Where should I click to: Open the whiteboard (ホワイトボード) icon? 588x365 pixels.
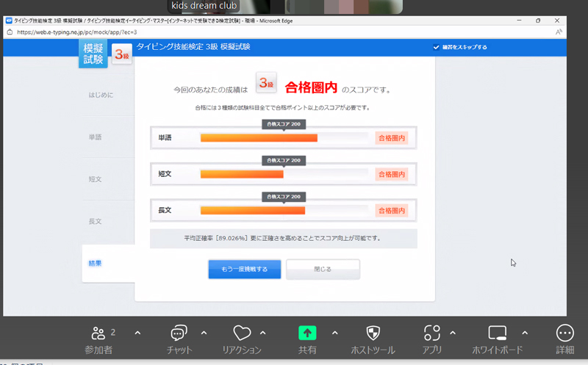pyautogui.click(x=498, y=333)
